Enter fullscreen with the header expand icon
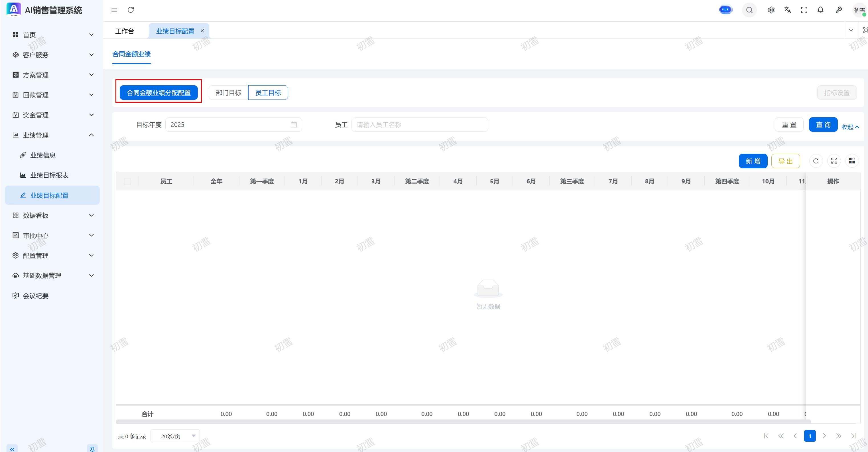This screenshot has height=452, width=868. click(x=804, y=10)
